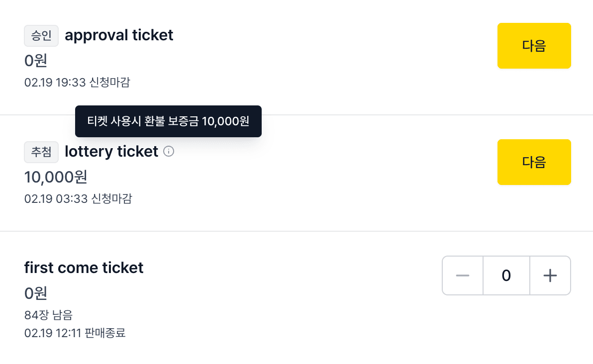Click the 02.19 19:33 신청마감 deadline text
Screen dimensions: 593x364
point(77,83)
